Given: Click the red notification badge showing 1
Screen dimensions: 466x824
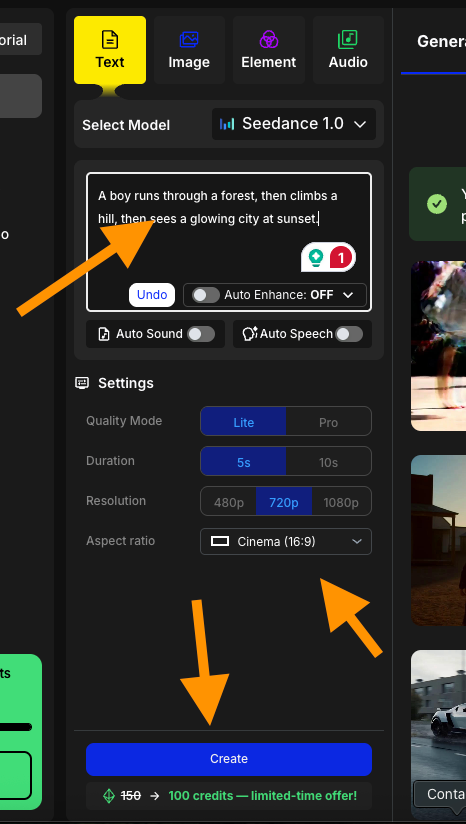Looking at the screenshot, I should click(341, 258).
